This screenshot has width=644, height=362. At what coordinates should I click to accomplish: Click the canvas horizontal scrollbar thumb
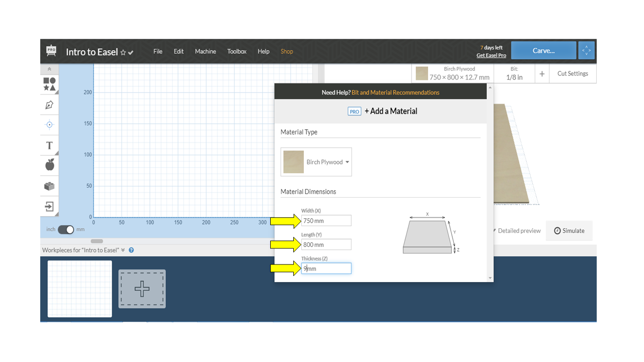pyautogui.click(x=97, y=241)
